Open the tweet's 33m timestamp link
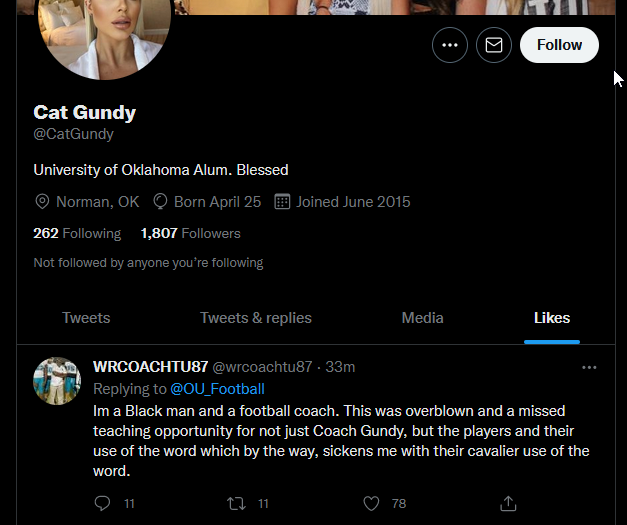 point(341,367)
